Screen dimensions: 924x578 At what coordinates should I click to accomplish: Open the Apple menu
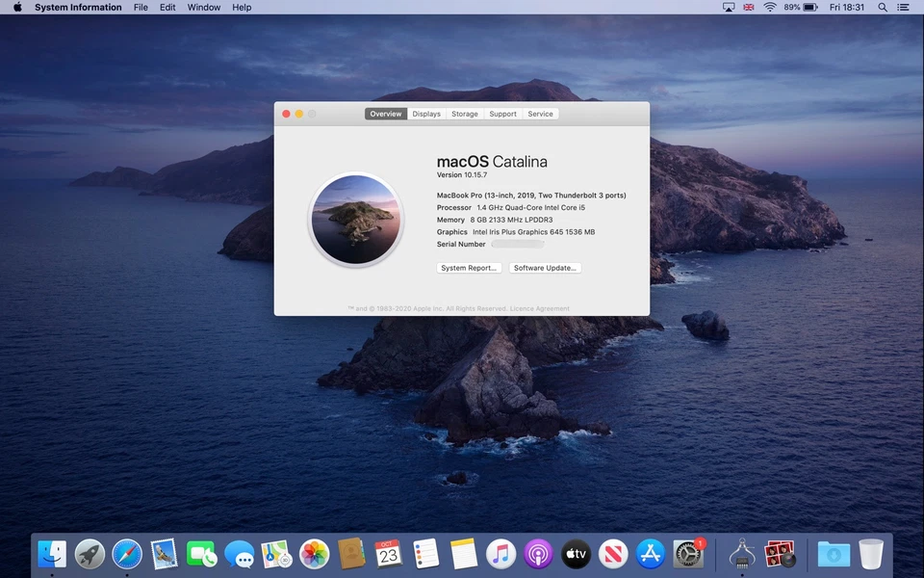click(x=17, y=7)
